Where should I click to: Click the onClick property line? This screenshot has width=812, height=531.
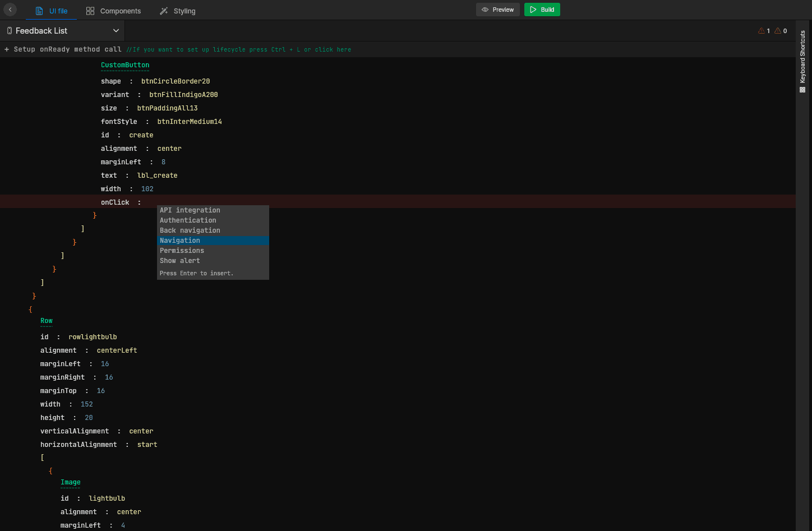click(x=398, y=202)
